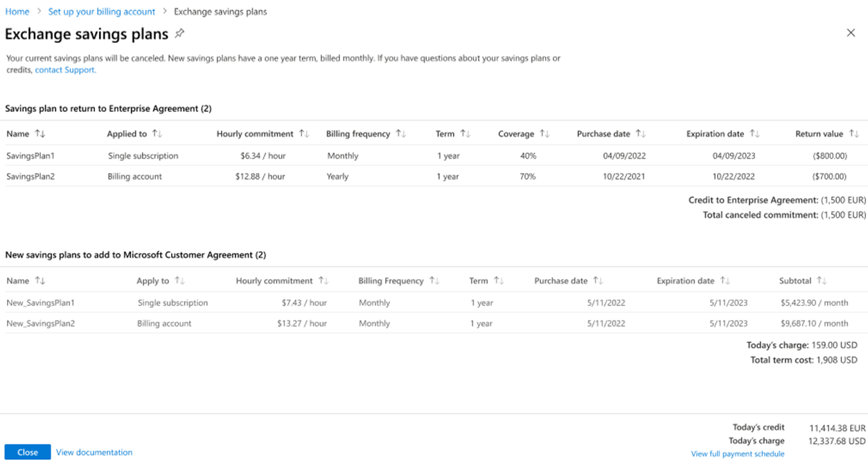Sort returned plans by Name

coord(39,134)
